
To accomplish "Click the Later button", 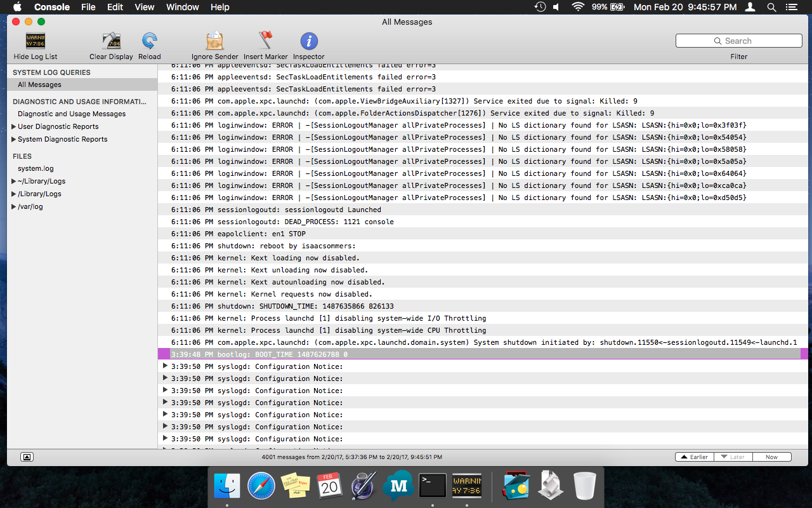I will pyautogui.click(x=733, y=457).
